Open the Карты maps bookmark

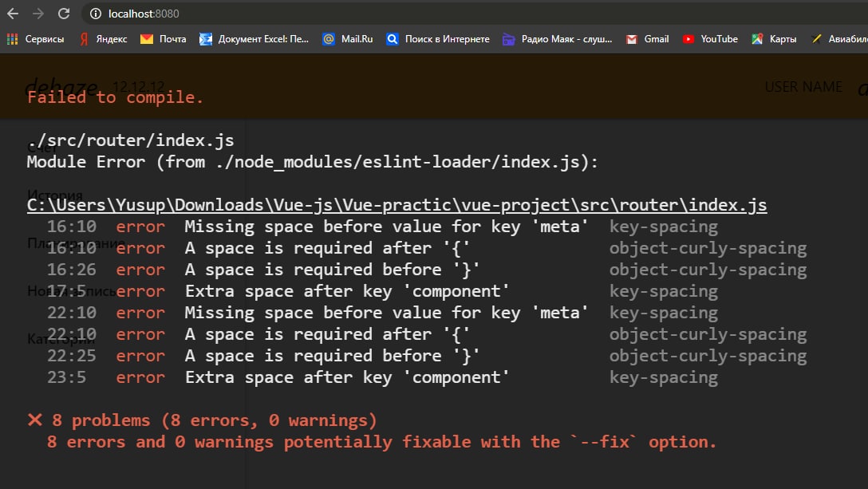[774, 38]
